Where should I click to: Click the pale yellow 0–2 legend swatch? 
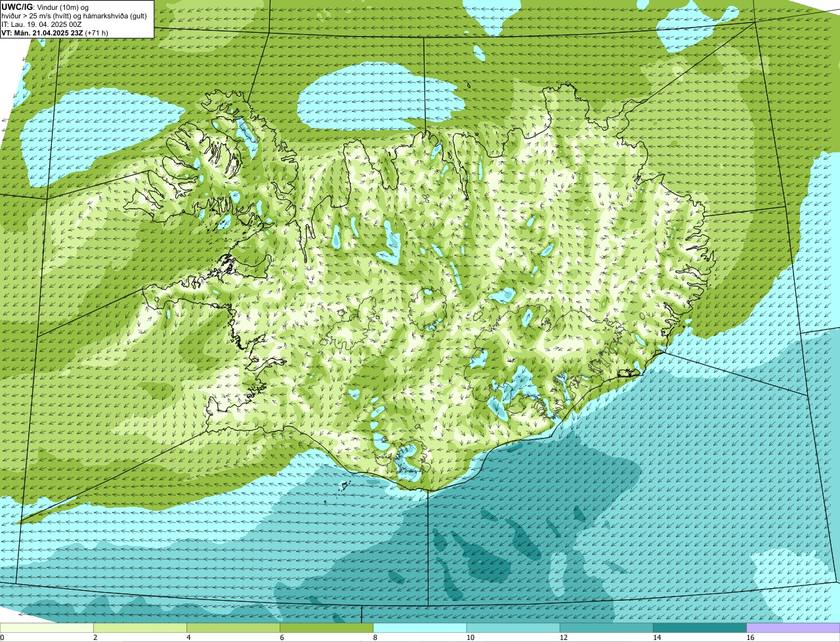47,628
